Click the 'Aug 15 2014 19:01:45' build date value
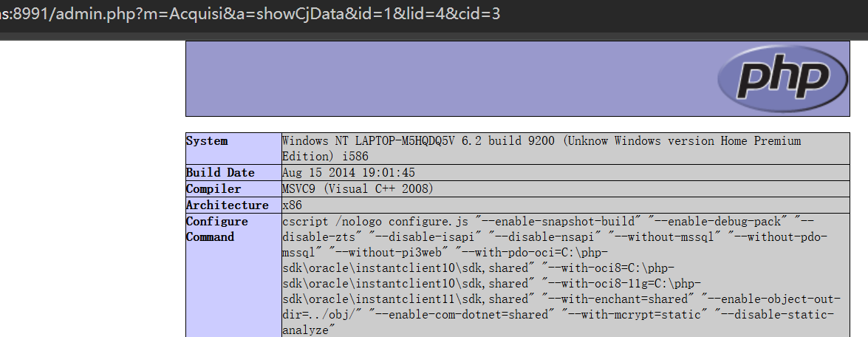 pyautogui.click(x=349, y=173)
